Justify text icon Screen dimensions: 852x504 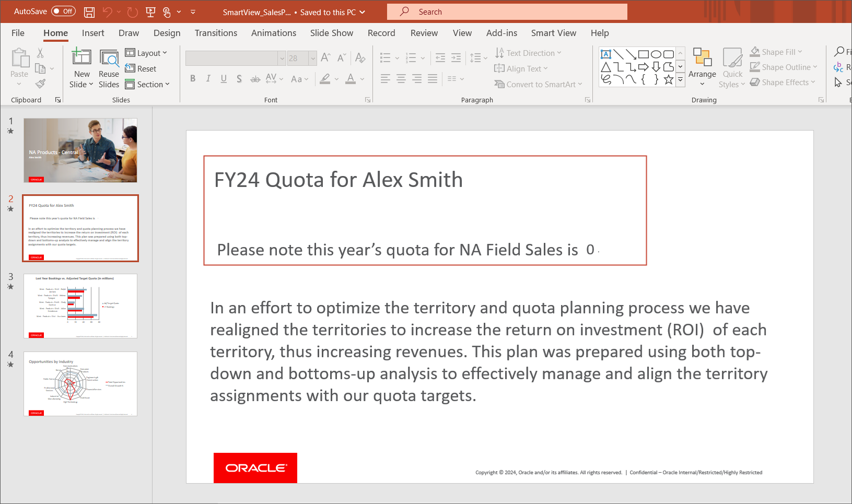point(433,79)
